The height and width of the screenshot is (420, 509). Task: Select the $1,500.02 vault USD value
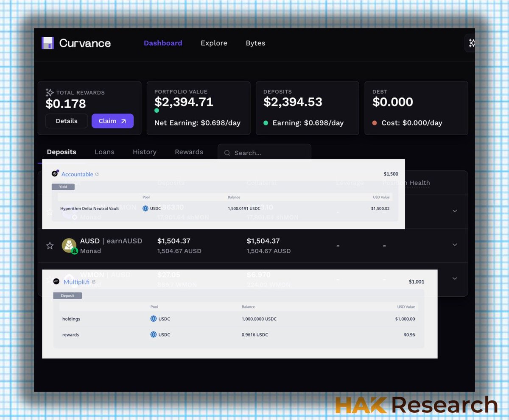tap(380, 209)
